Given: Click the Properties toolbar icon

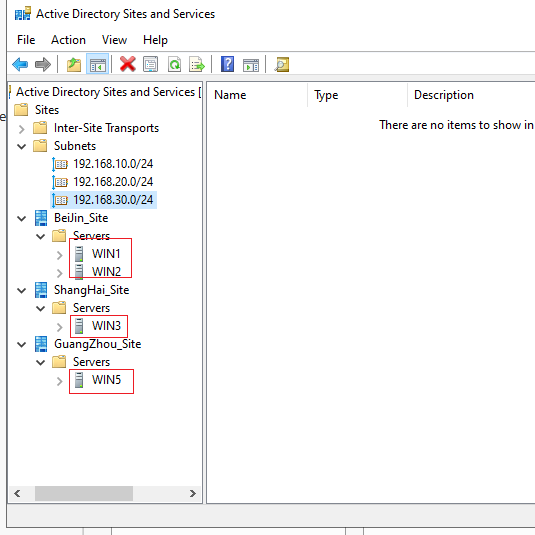Looking at the screenshot, I should click(150, 64).
